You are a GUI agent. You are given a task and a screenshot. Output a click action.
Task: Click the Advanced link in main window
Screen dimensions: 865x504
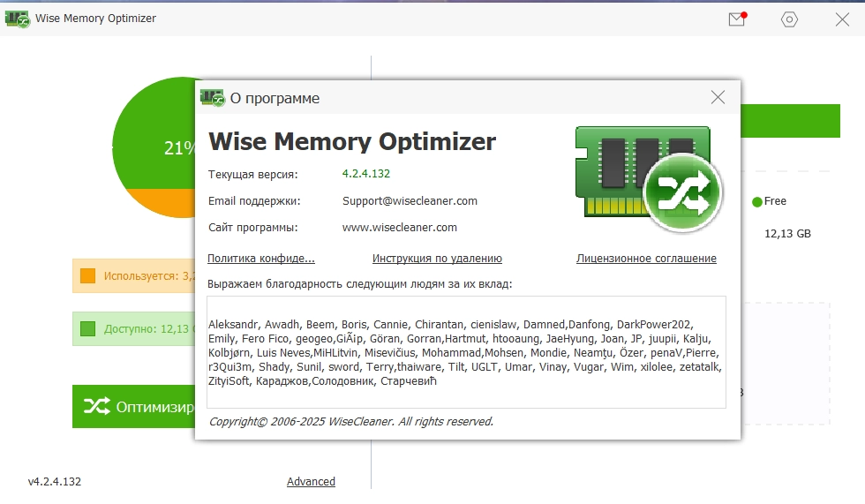[x=311, y=481]
